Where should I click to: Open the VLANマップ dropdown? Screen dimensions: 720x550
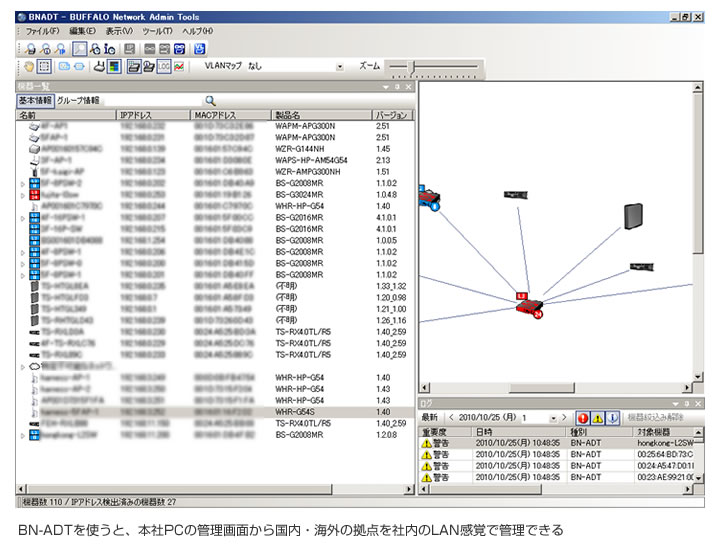340,67
